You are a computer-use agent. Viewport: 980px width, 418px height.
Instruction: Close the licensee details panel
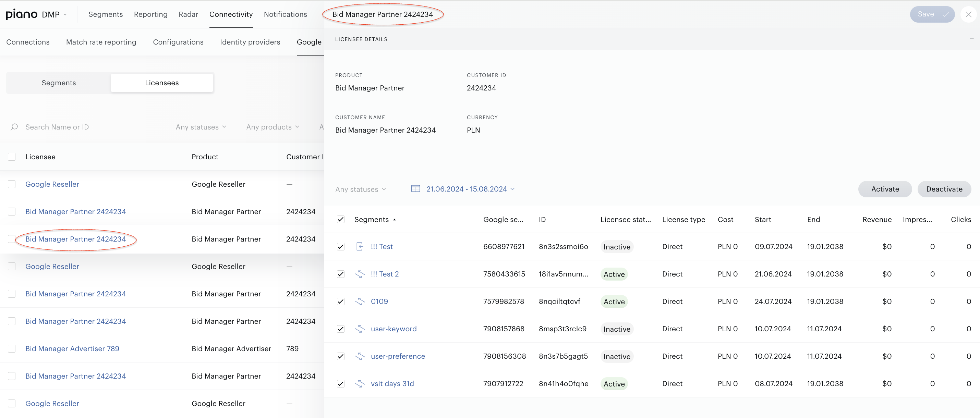[x=968, y=14]
